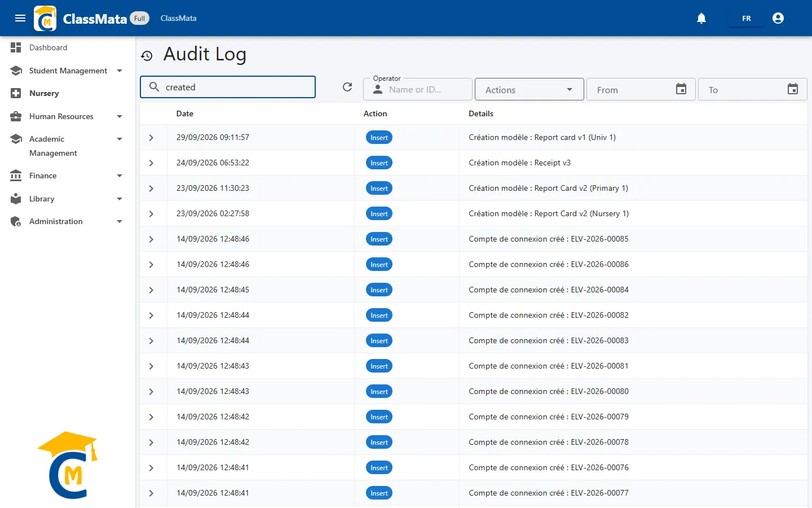Focus the search field containing 'created'

(x=228, y=87)
